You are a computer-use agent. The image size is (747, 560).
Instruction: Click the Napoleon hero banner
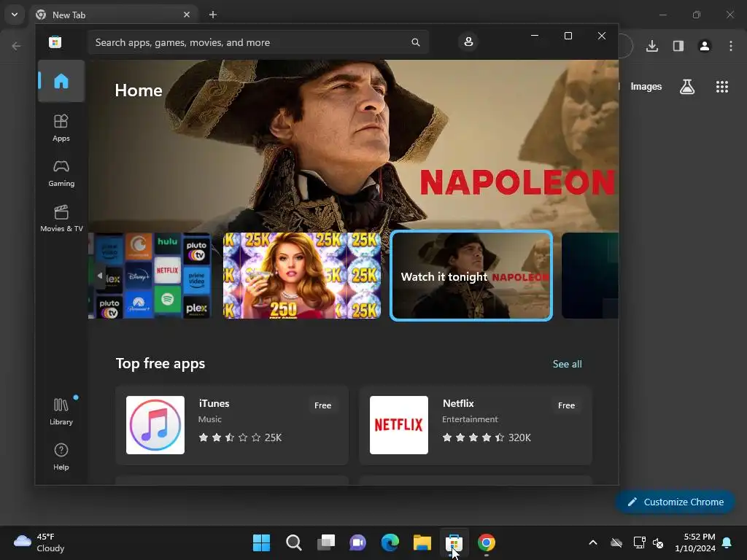[354, 145]
